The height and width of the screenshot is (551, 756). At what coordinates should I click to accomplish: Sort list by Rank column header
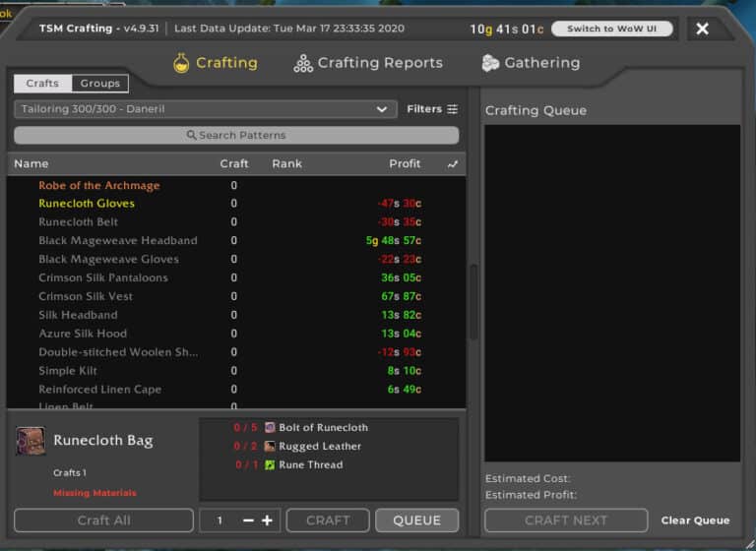point(286,164)
